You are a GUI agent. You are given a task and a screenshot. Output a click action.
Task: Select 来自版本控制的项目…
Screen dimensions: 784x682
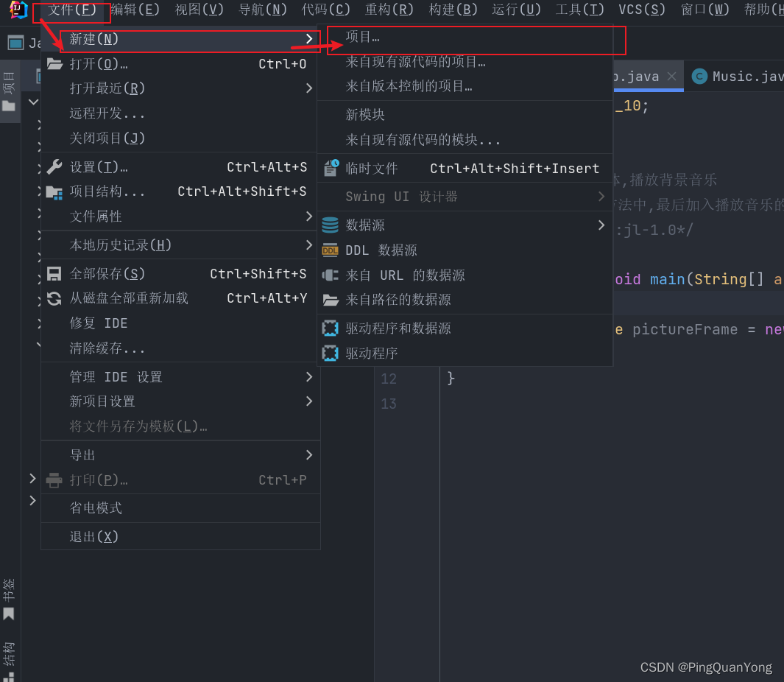coord(465,86)
